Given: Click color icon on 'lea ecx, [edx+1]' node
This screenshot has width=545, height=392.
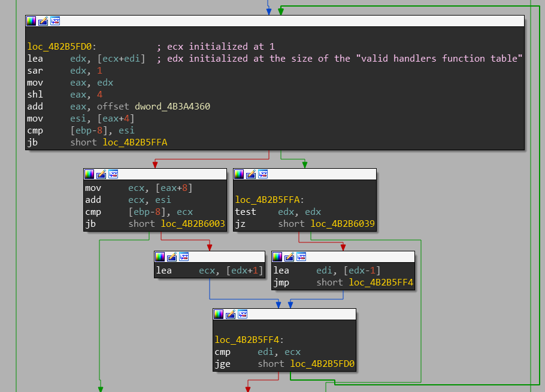Looking at the screenshot, I should click(x=160, y=257).
